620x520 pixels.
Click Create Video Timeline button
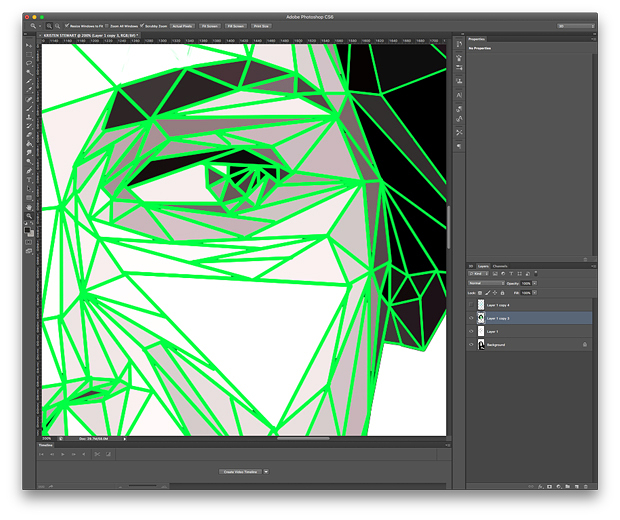click(240, 472)
